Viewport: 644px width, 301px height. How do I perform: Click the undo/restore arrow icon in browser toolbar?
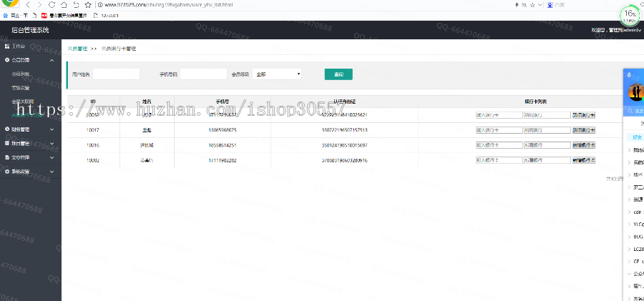[76, 5]
